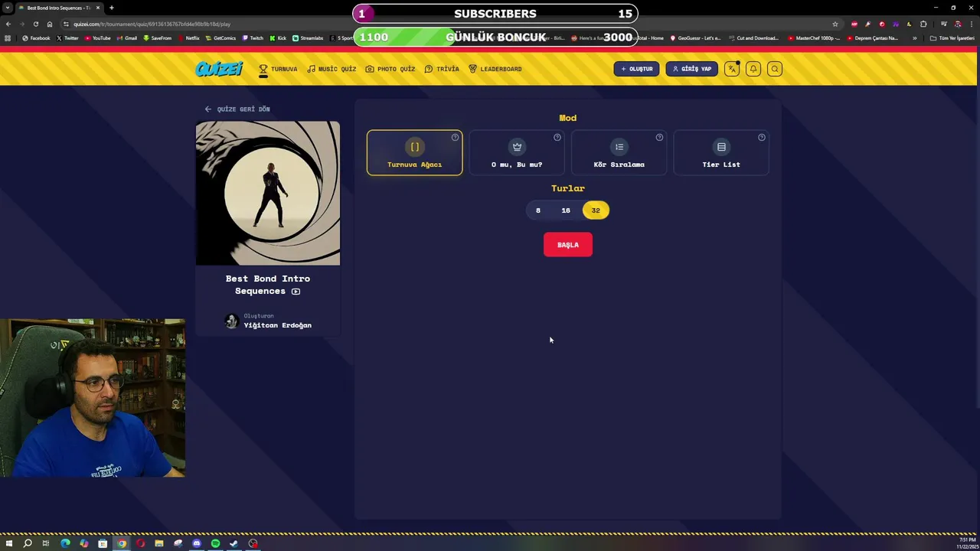Image resolution: width=980 pixels, height=551 pixels.
Task: Show help for Turnuva Ağacı mode
Action: click(455, 138)
